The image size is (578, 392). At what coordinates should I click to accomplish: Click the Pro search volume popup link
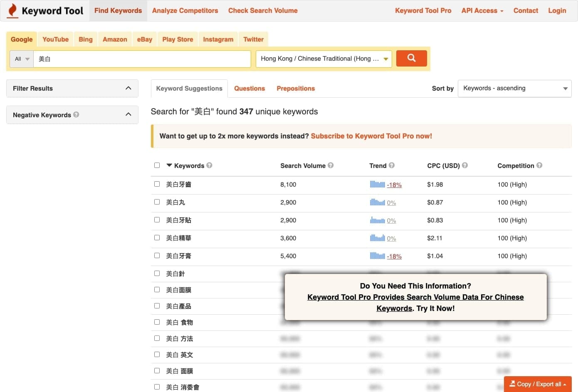tap(415, 303)
